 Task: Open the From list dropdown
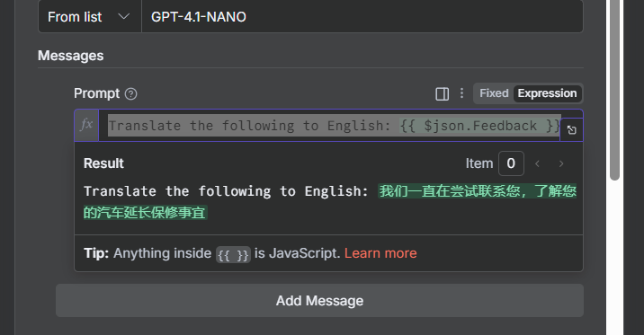tap(90, 17)
